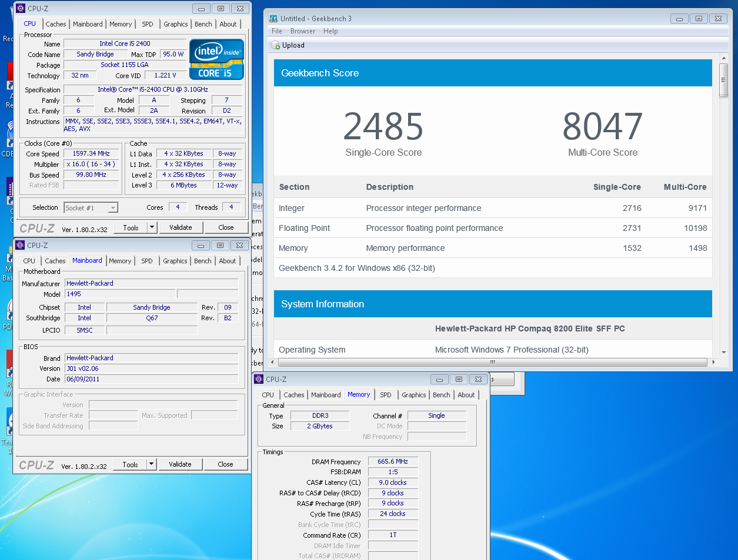Click the Cycle Time value 24 clocks
The height and width of the screenshot is (560, 738).
(393, 514)
